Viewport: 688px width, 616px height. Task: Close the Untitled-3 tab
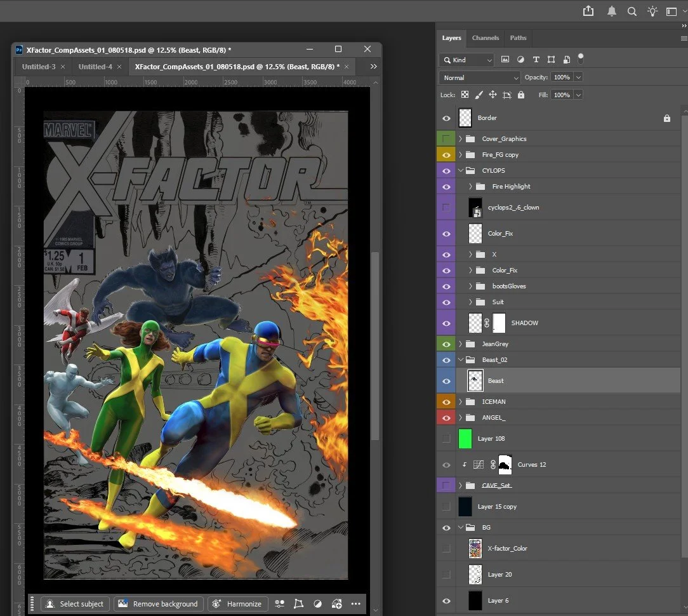point(63,67)
